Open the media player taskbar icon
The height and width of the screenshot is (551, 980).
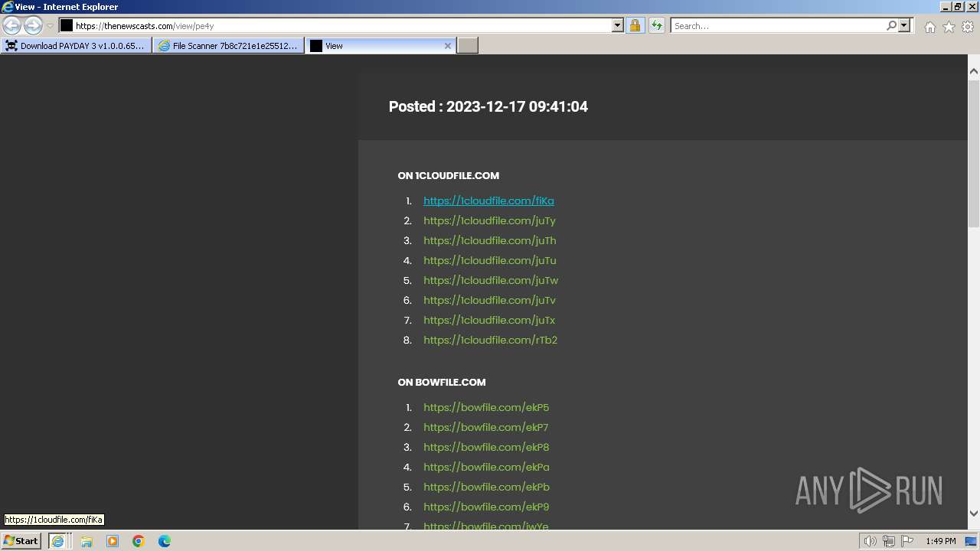click(x=113, y=541)
